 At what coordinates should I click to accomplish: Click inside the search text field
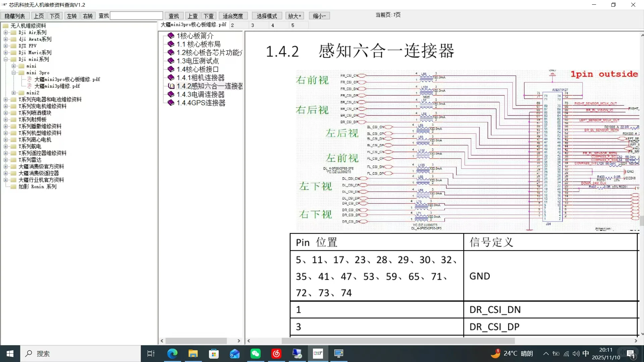[136, 15]
